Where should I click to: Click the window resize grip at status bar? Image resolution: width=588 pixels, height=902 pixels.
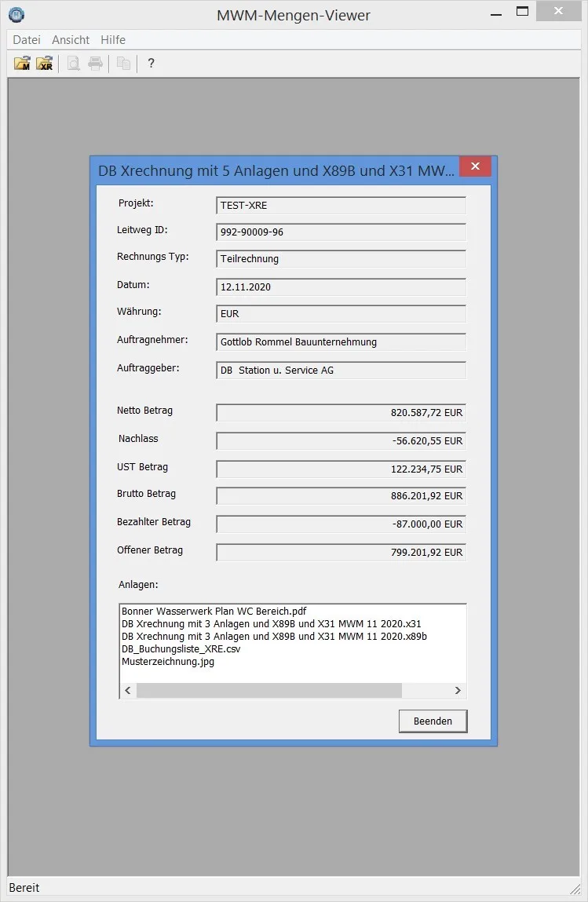click(x=574, y=889)
